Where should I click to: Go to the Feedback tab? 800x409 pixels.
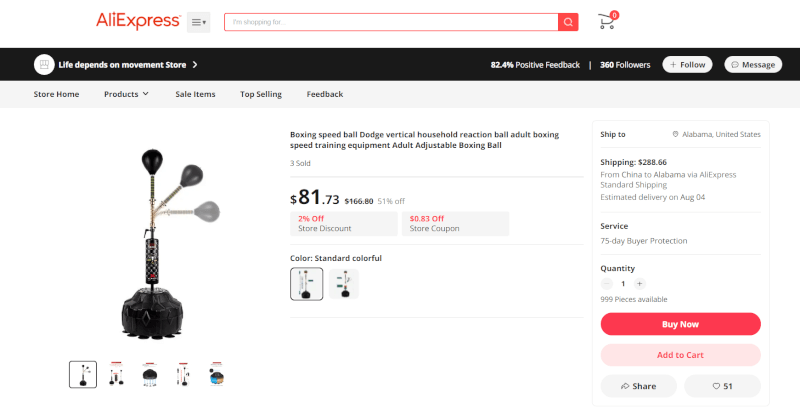pyautogui.click(x=324, y=94)
